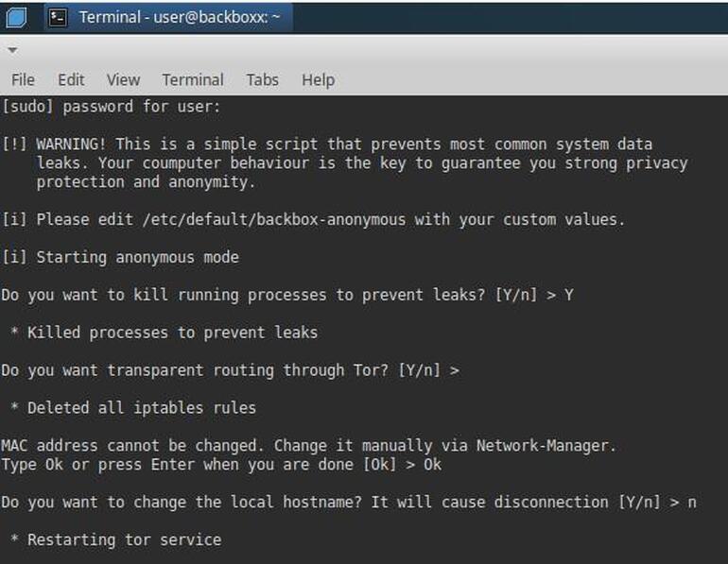The height and width of the screenshot is (564, 728).
Task: Open the File menu
Action: coord(23,79)
